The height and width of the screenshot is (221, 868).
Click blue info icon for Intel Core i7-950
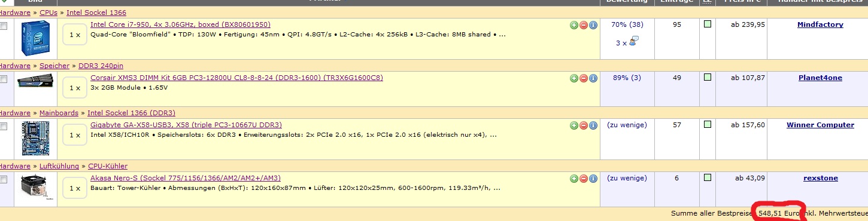(593, 25)
